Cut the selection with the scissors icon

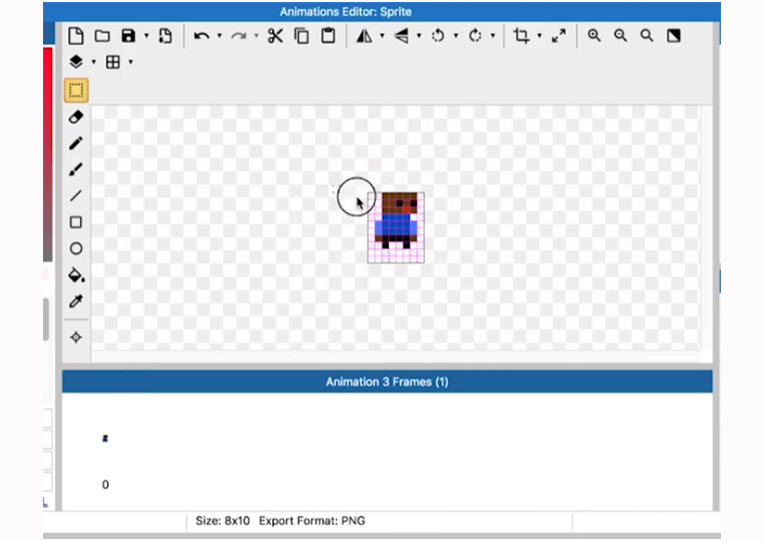coord(275,36)
